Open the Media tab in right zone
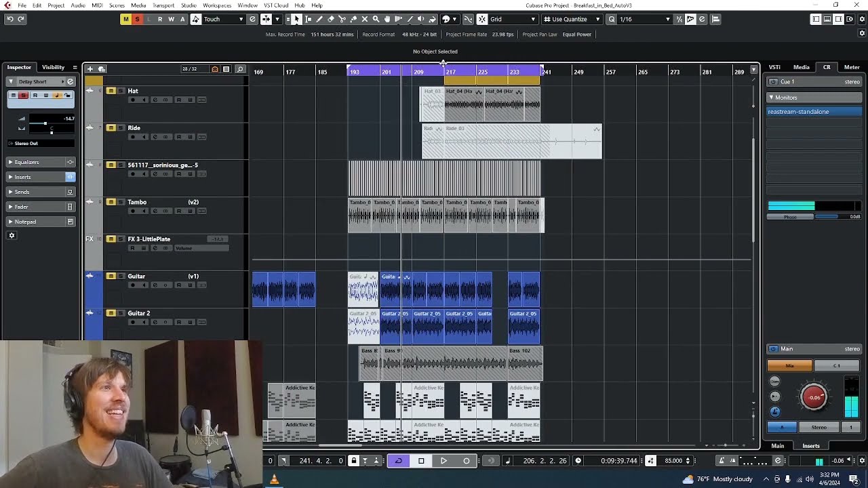This screenshot has height=488, width=868. 802,67
